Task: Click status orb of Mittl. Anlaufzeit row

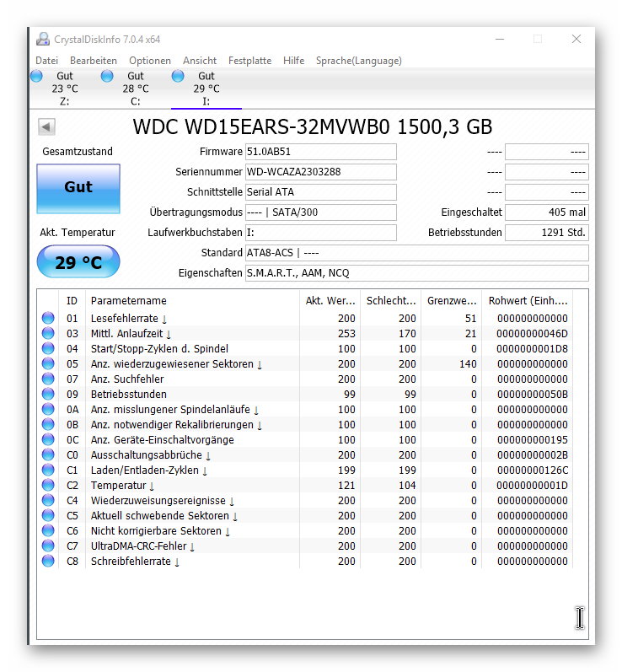Action: 48,333
